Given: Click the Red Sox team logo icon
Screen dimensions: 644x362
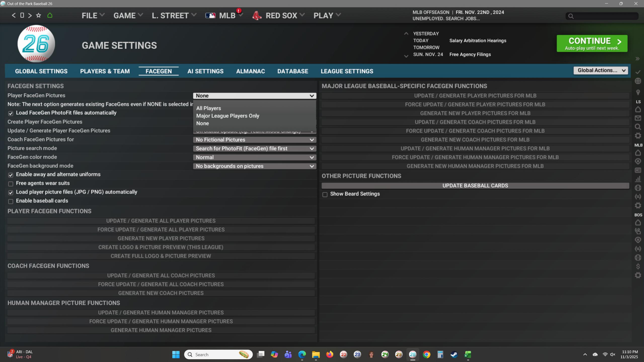Looking at the screenshot, I should click(x=257, y=16).
